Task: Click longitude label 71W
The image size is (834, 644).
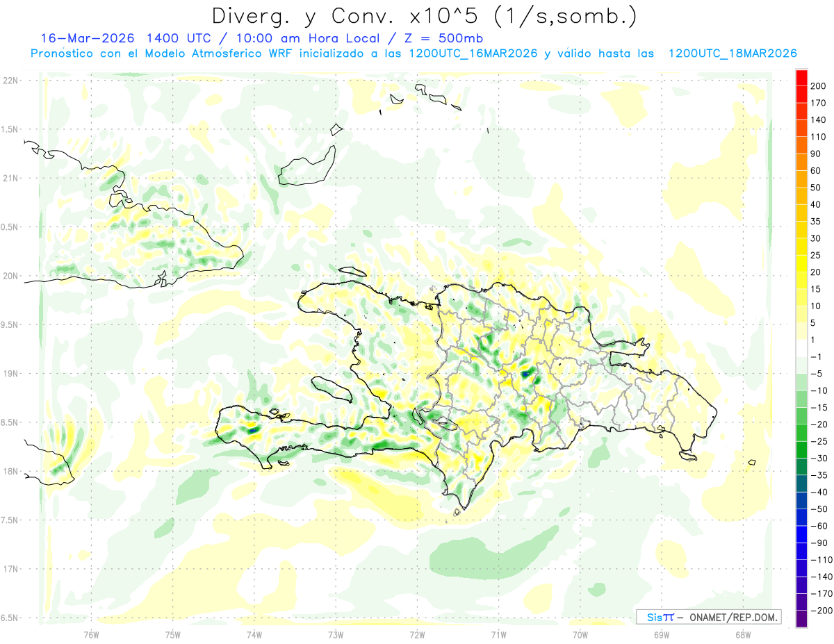Action: (498, 635)
